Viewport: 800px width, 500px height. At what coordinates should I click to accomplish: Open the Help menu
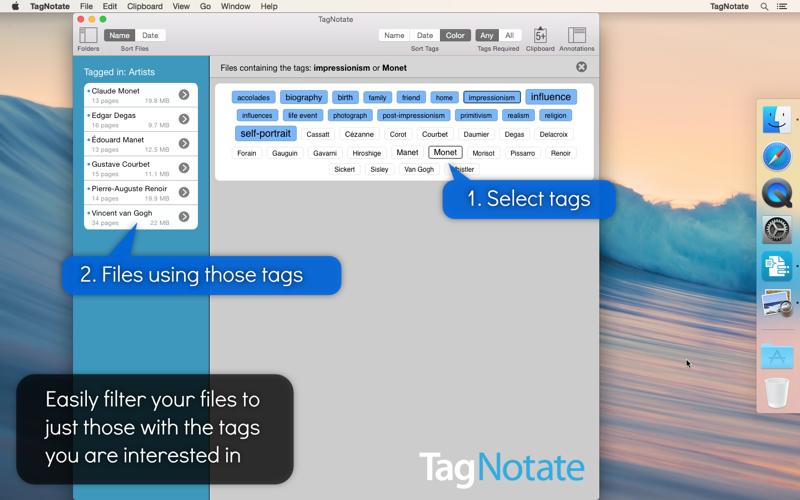click(x=269, y=6)
